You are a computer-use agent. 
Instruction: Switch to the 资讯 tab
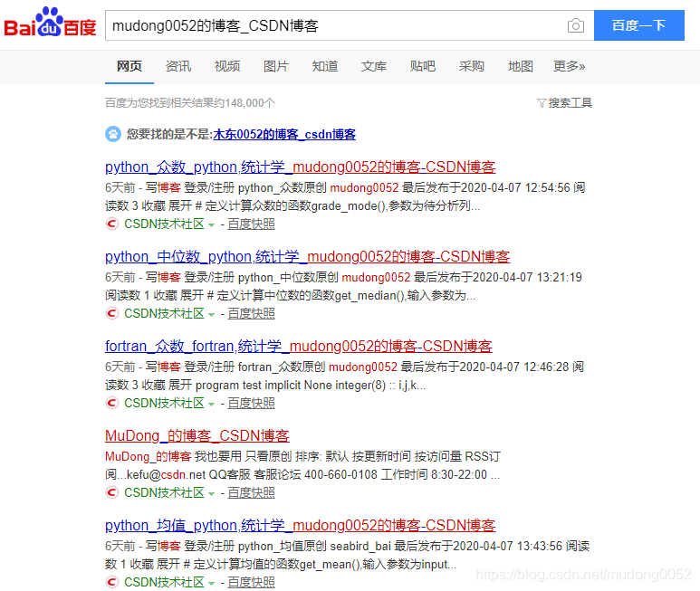coord(178,66)
